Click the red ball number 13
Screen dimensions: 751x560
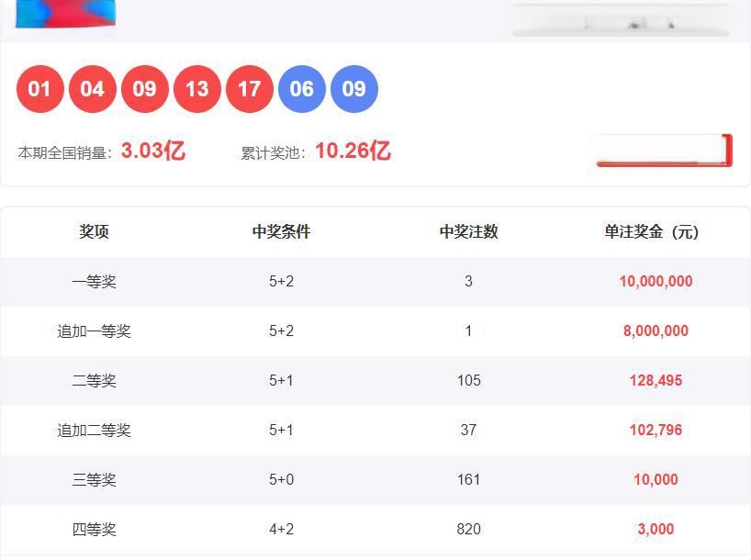[x=196, y=89]
